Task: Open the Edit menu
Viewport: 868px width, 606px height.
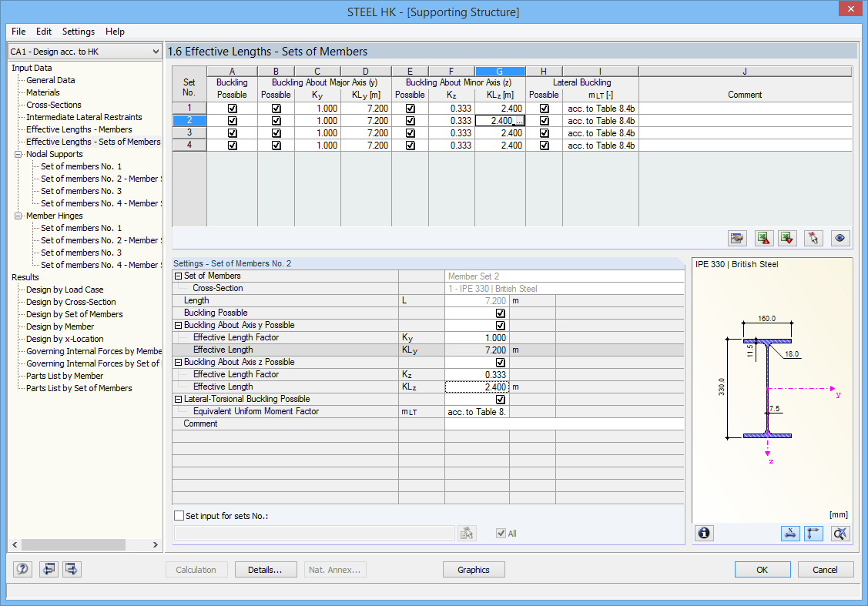Action: [x=44, y=32]
